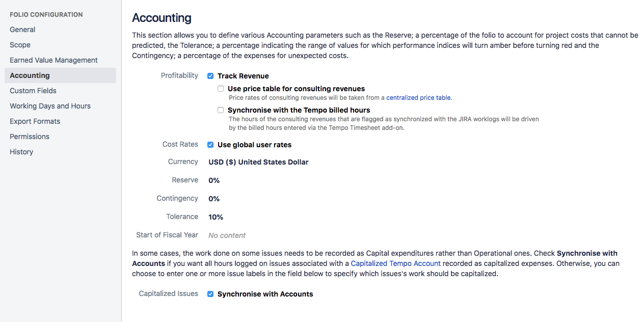Show the History section

coord(21,152)
